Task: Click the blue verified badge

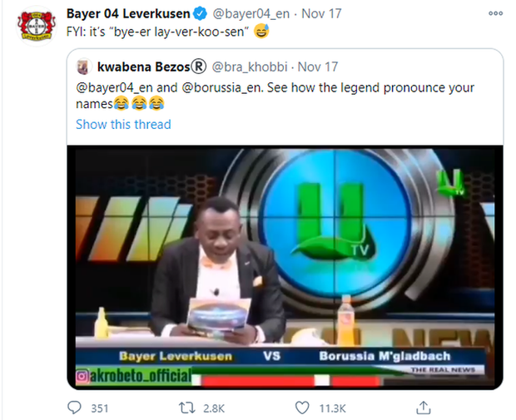Action: click(x=201, y=14)
